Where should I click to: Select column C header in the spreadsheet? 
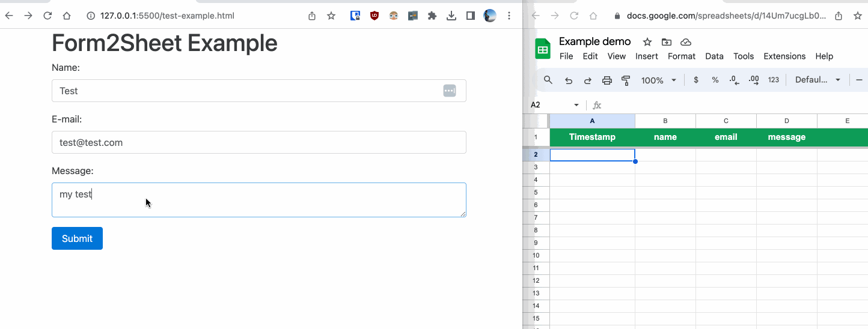coord(726,121)
